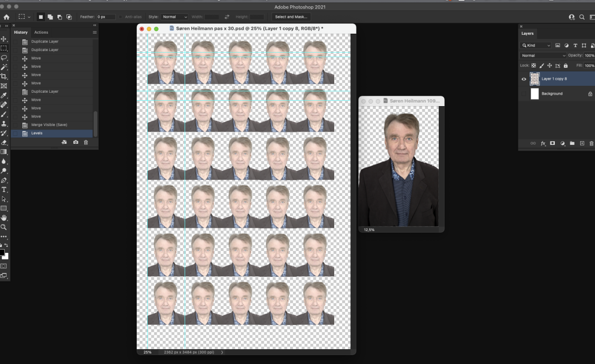Expand the layer filter Kind dropdown

[535, 45]
